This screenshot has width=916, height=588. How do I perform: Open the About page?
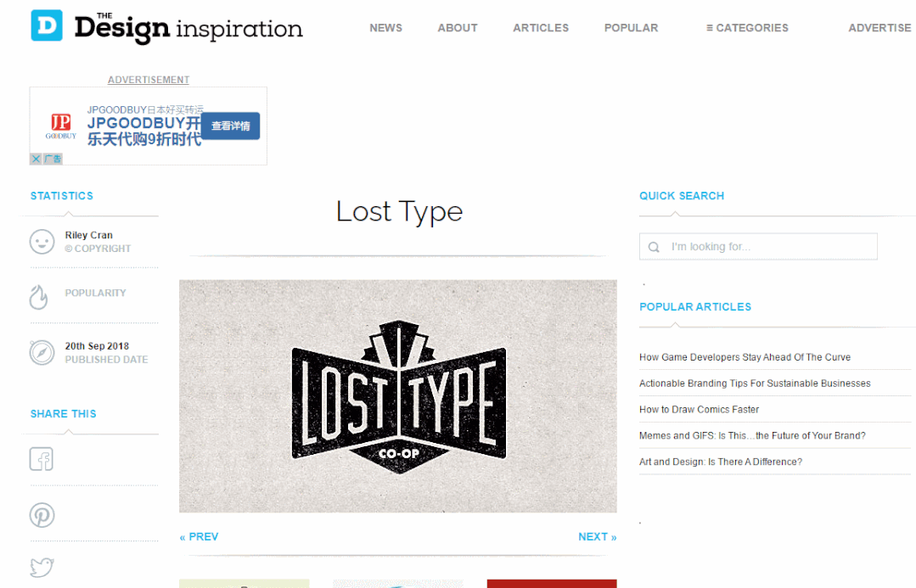point(458,27)
